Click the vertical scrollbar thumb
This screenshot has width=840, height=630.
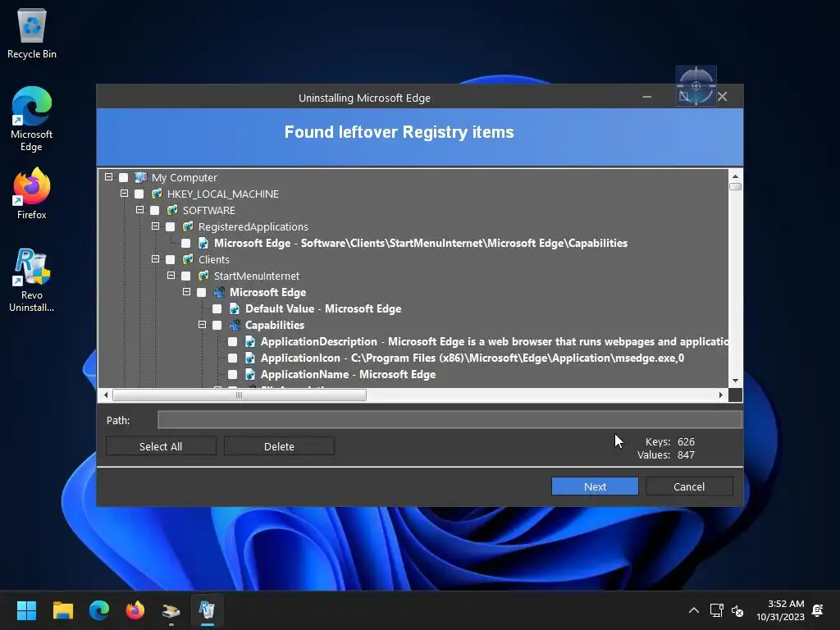pos(736,186)
